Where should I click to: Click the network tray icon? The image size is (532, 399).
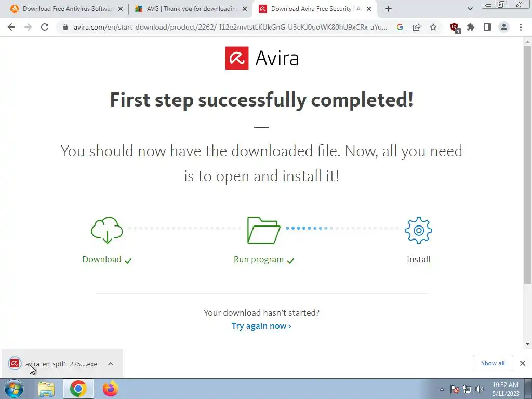pos(467,390)
